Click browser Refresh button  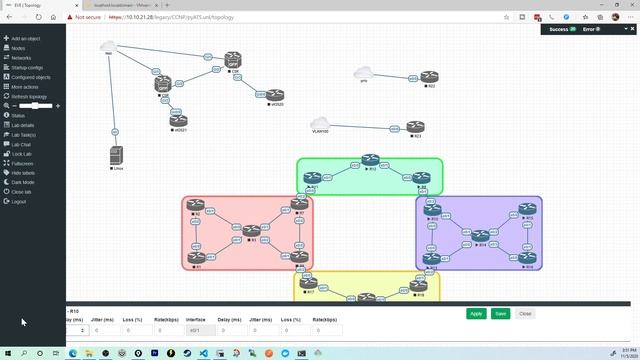[x=38, y=17]
